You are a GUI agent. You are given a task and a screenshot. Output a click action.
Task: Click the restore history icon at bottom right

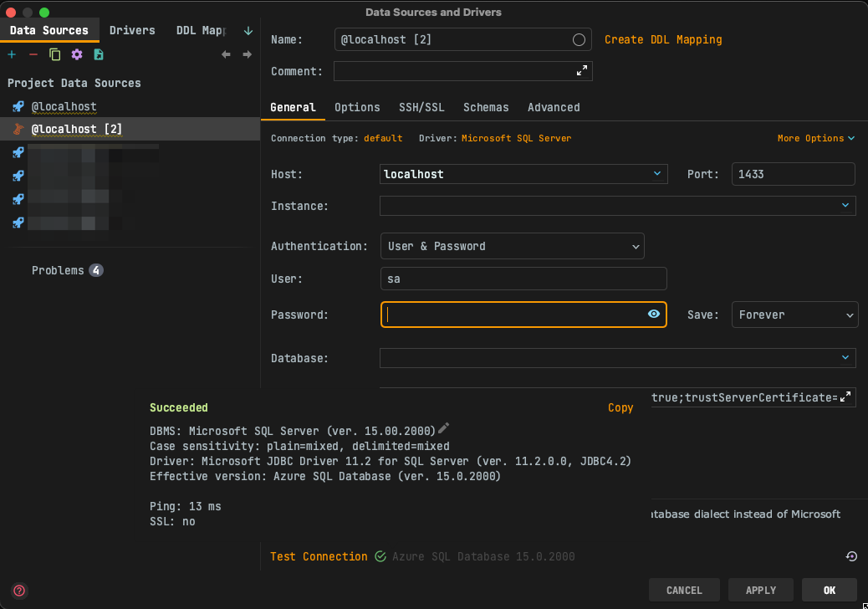coord(851,555)
